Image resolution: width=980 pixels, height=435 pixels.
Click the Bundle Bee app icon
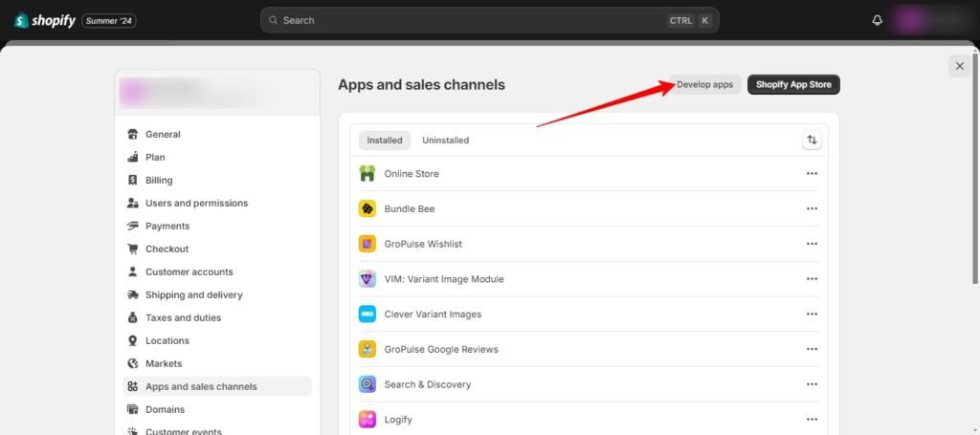(x=367, y=208)
